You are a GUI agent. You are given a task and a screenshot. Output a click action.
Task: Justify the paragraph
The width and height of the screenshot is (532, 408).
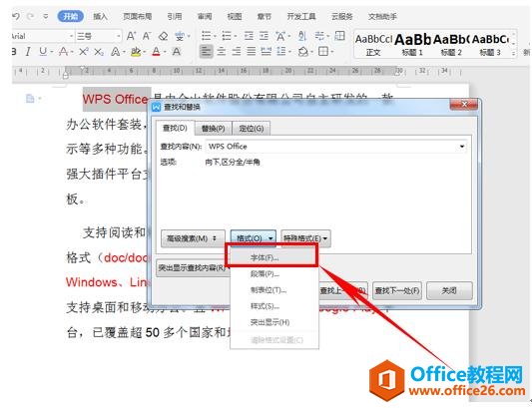252,52
